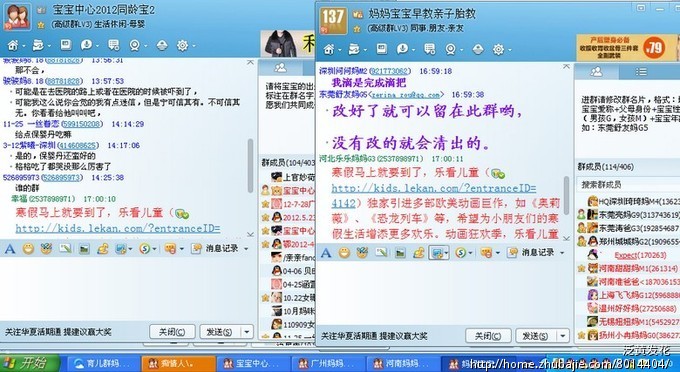Click 发送(S) in 妈妈宝宝早教 window
Image resolution: width=680 pixels, height=372 pixels.
536,336
